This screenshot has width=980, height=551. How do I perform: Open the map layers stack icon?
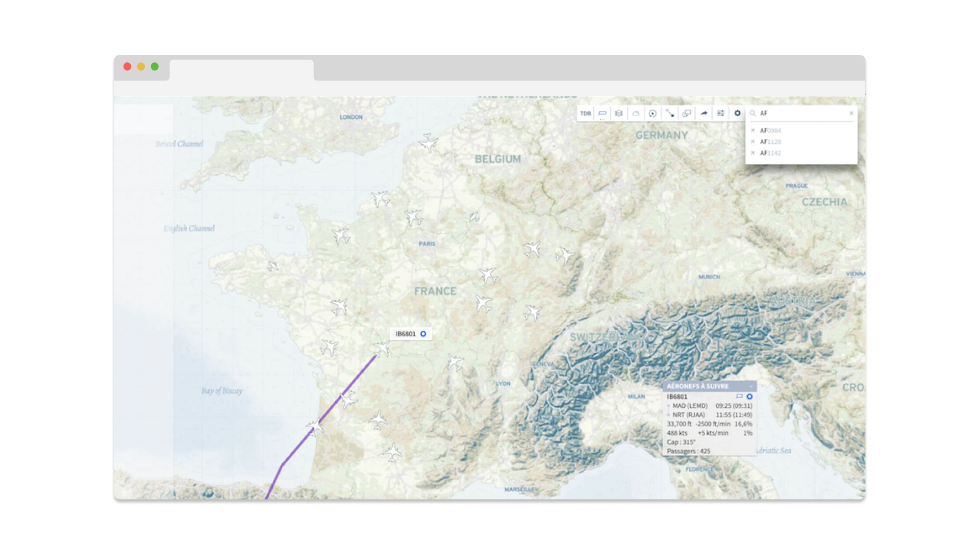619,114
